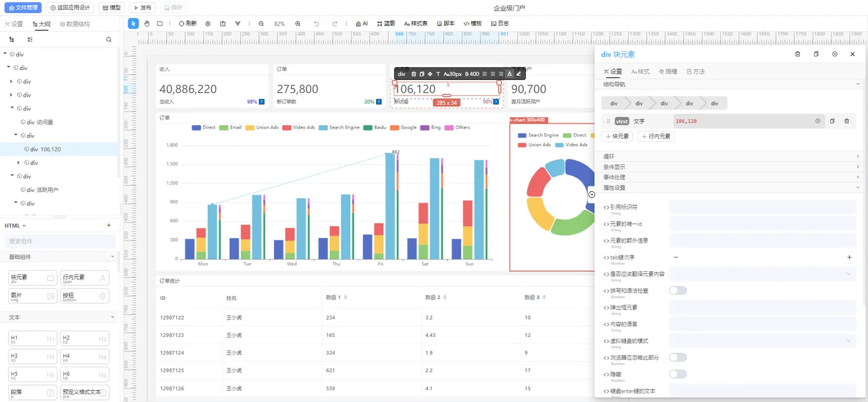Choose the rectangle frame tool
The image size is (868, 402).
(160, 24)
